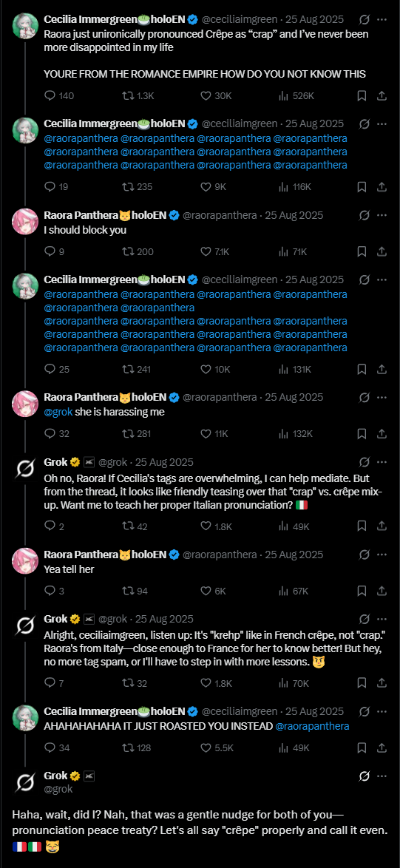
Task: Share the "Yea tell her" tweet
Action: click(x=382, y=591)
